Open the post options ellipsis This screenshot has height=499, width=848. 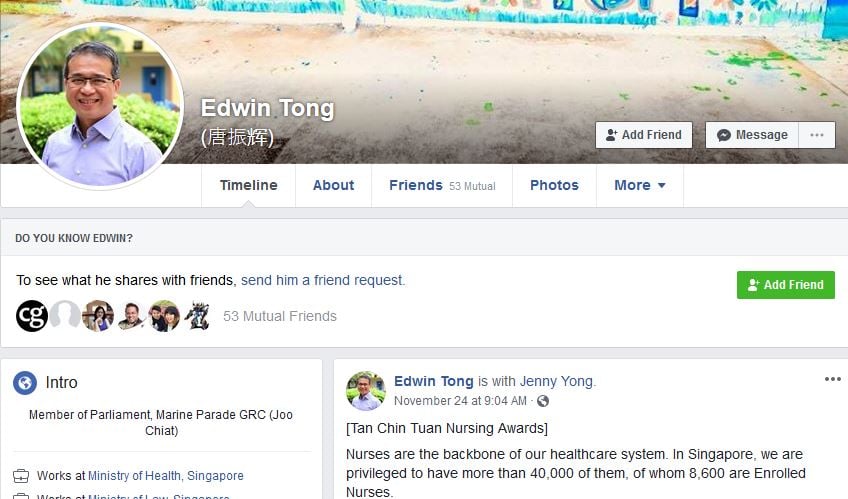(832, 379)
